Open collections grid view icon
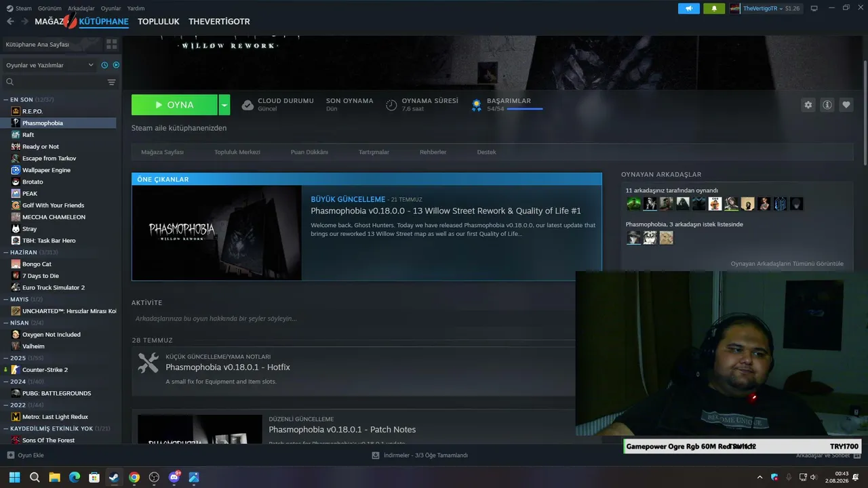868x488 pixels. [x=112, y=44]
